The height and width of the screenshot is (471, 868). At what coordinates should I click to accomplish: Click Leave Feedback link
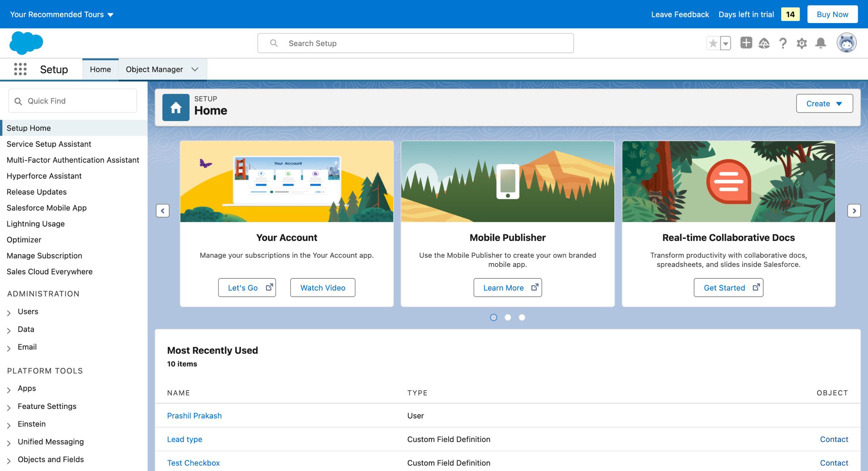(x=680, y=14)
